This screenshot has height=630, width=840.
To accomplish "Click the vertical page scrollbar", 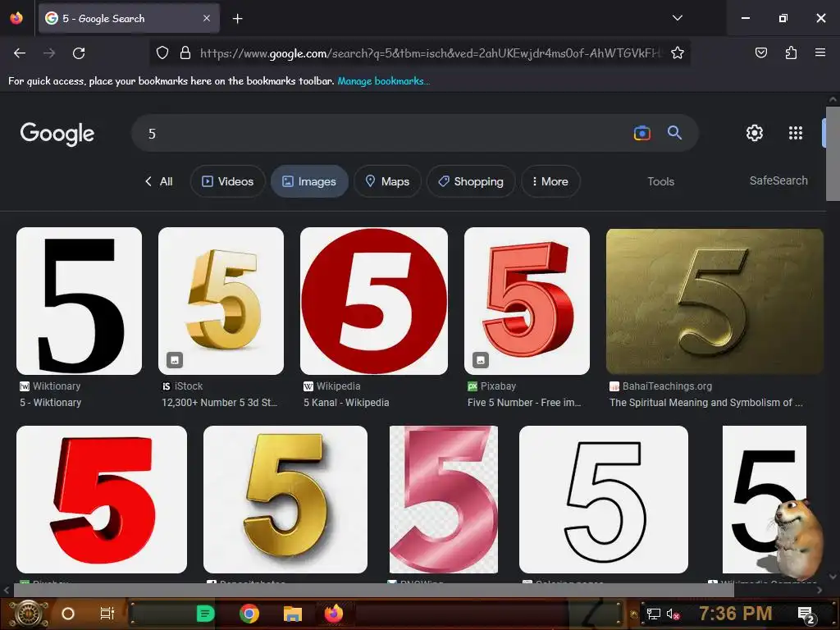I will coord(833,153).
